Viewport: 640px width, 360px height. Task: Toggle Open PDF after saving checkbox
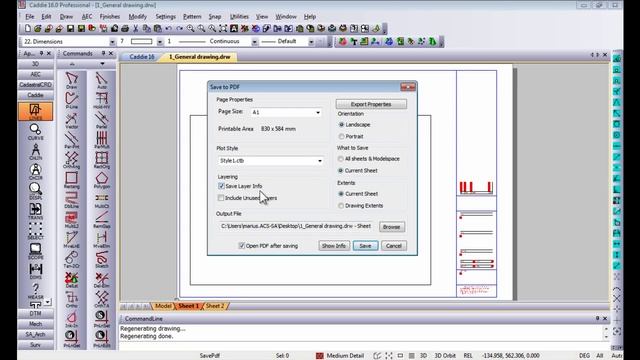(242, 246)
